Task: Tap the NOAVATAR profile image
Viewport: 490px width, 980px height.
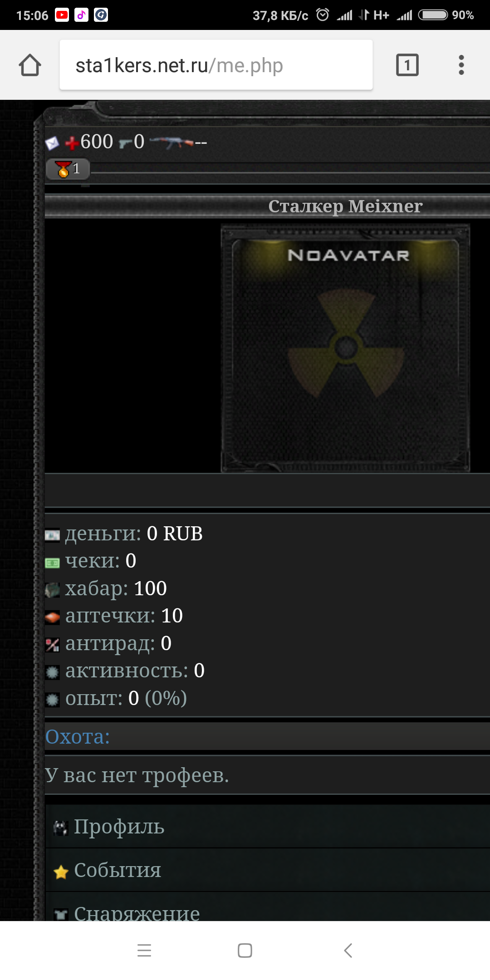Action: click(345, 348)
